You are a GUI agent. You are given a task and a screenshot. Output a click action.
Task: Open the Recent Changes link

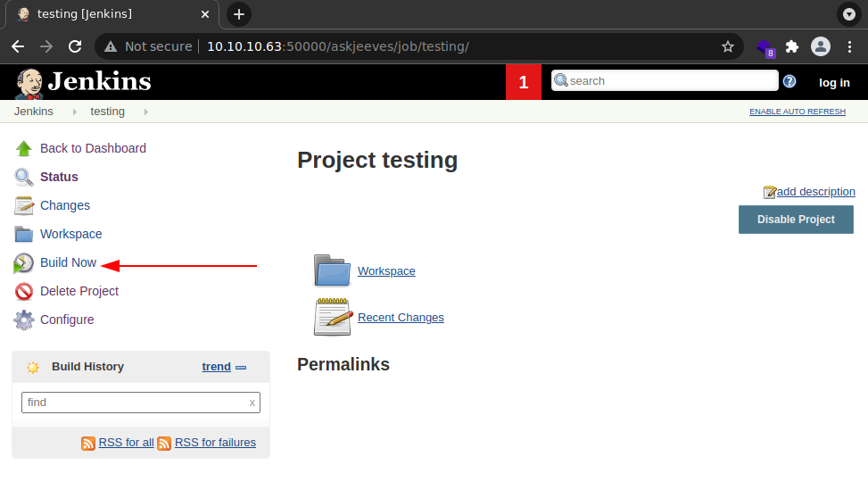pos(401,317)
